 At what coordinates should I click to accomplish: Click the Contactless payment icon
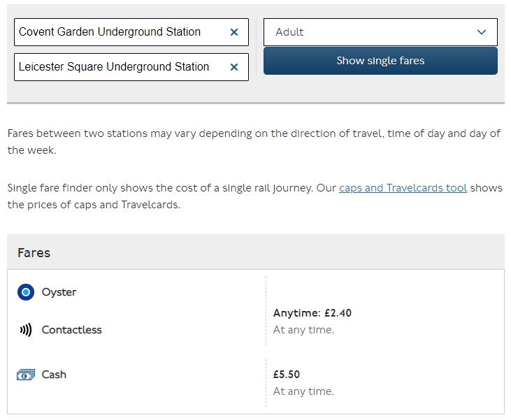click(x=26, y=330)
